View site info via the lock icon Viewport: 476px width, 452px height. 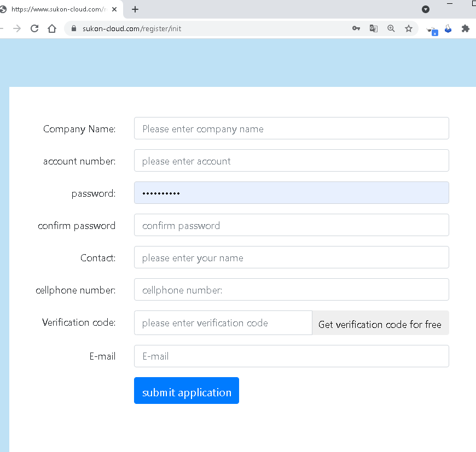pyautogui.click(x=73, y=28)
